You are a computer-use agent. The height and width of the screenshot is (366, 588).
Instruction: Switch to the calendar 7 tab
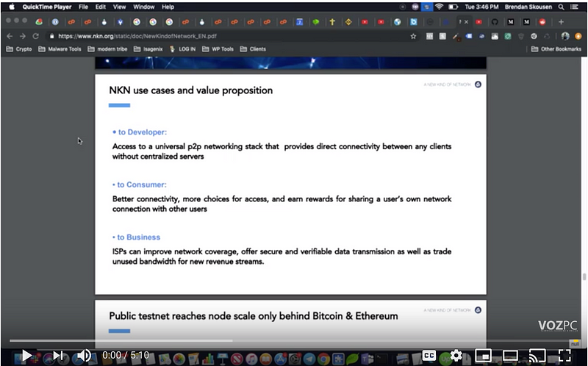click(299, 22)
